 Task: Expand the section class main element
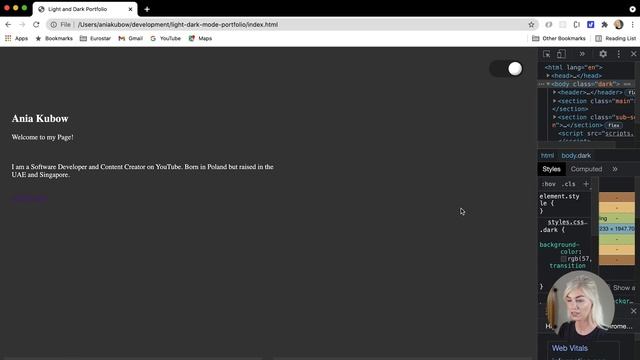(554, 101)
